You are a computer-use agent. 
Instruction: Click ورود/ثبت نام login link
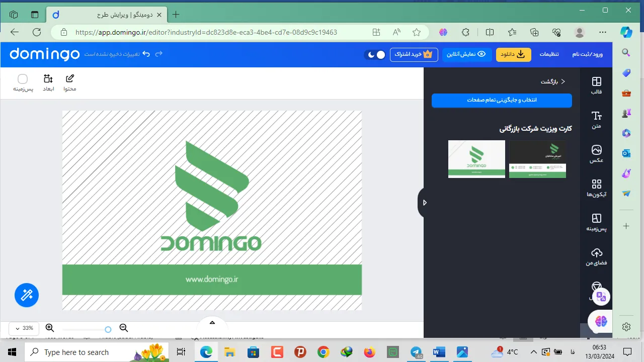pos(588,54)
